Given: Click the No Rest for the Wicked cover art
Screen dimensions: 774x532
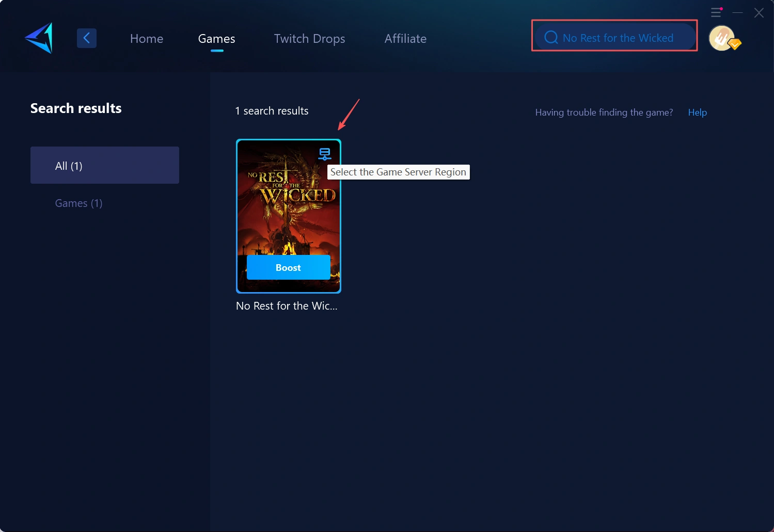Looking at the screenshot, I should coord(288,206).
